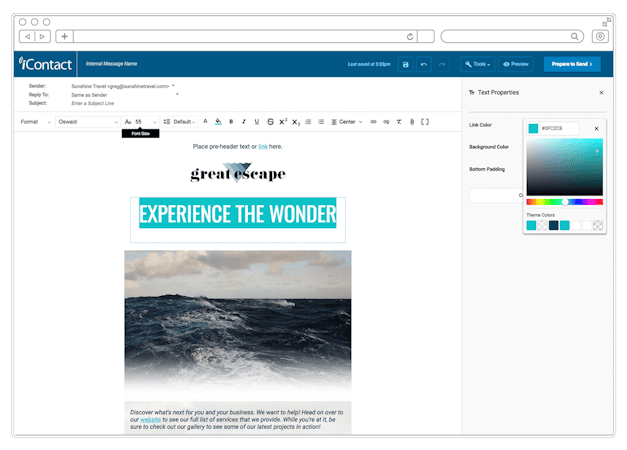Image resolution: width=627 pixels, height=450 pixels.
Task: Insert a bulleted list
Action: click(x=321, y=122)
